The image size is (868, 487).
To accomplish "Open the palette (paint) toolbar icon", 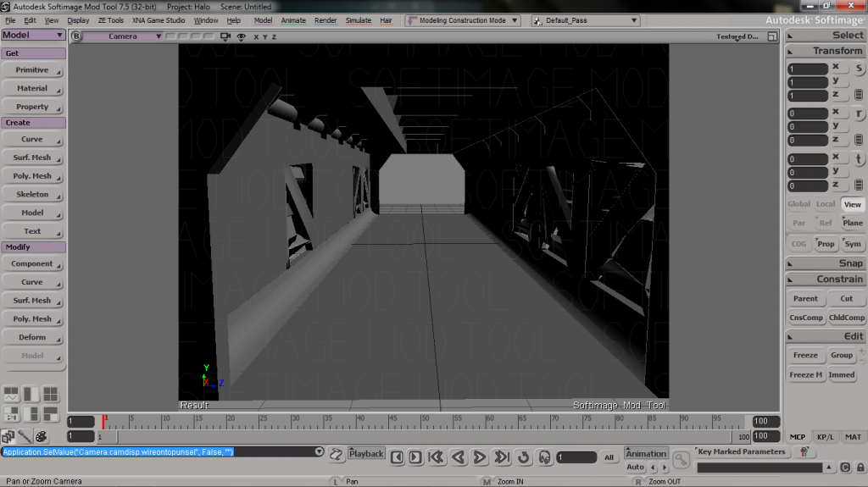I will (42, 437).
